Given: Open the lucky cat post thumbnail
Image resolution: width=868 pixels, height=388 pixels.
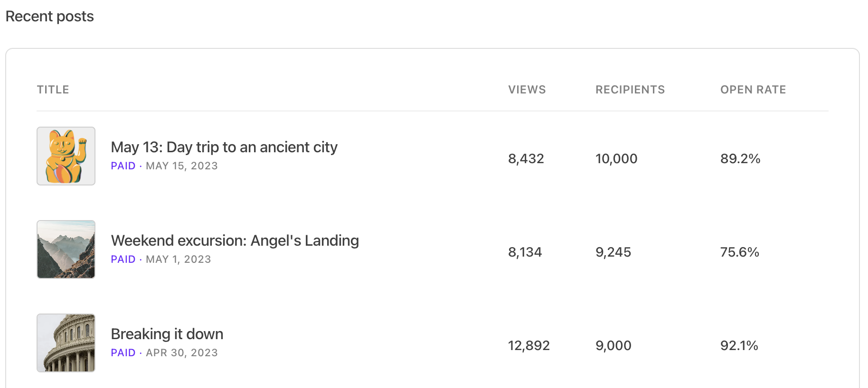Looking at the screenshot, I should tap(66, 156).
